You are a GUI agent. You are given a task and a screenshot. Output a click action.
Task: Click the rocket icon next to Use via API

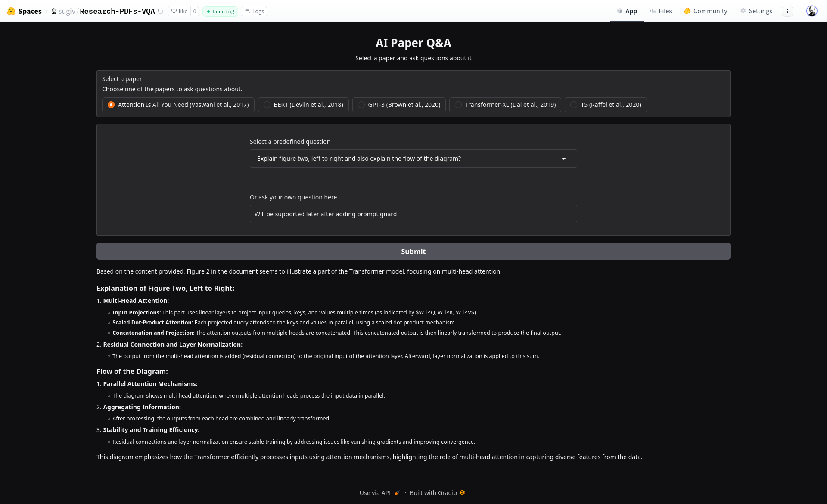[x=397, y=493]
